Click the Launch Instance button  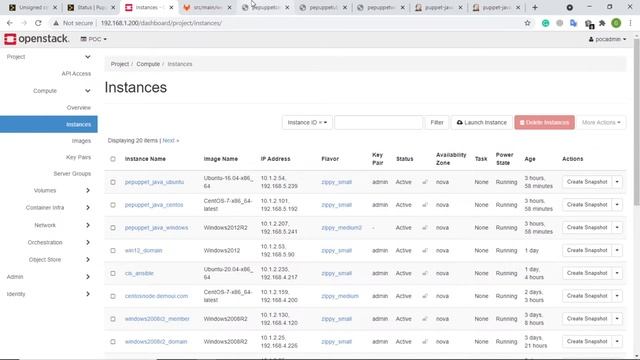pyautogui.click(x=482, y=122)
